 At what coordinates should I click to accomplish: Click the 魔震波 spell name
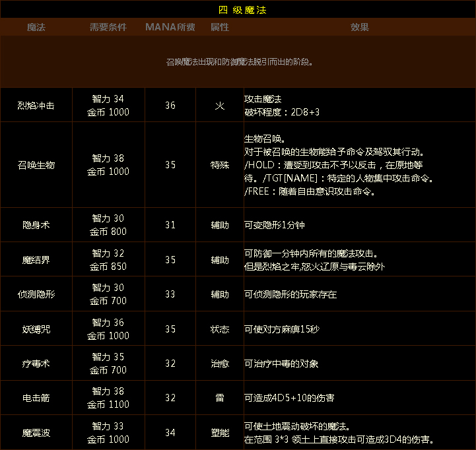(36, 433)
